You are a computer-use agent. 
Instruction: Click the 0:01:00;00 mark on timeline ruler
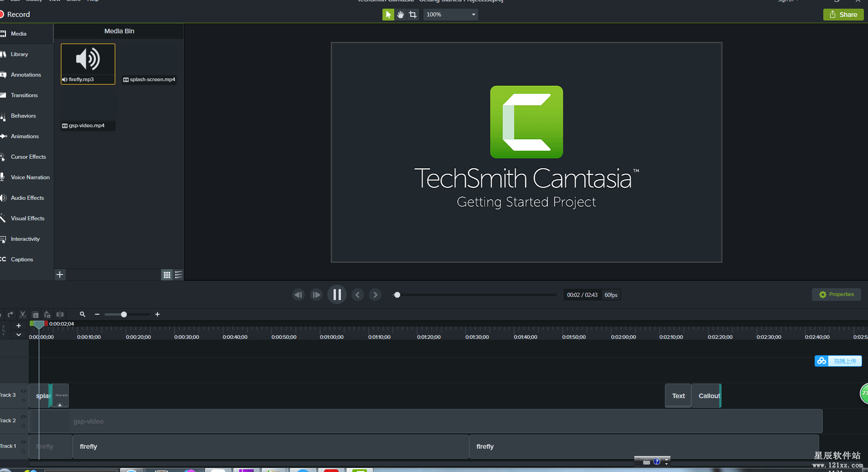click(x=332, y=337)
